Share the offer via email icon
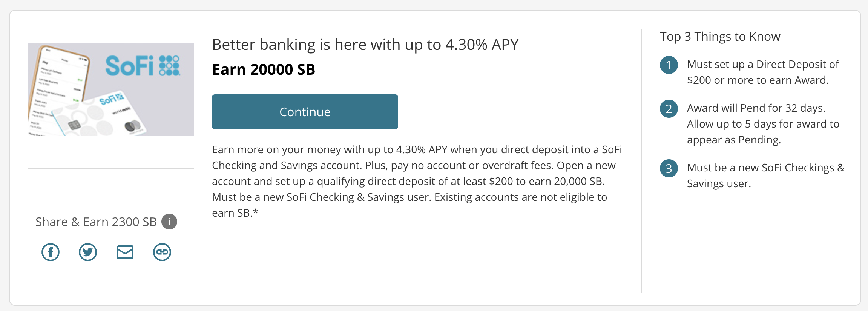868x311 pixels. 125,252
